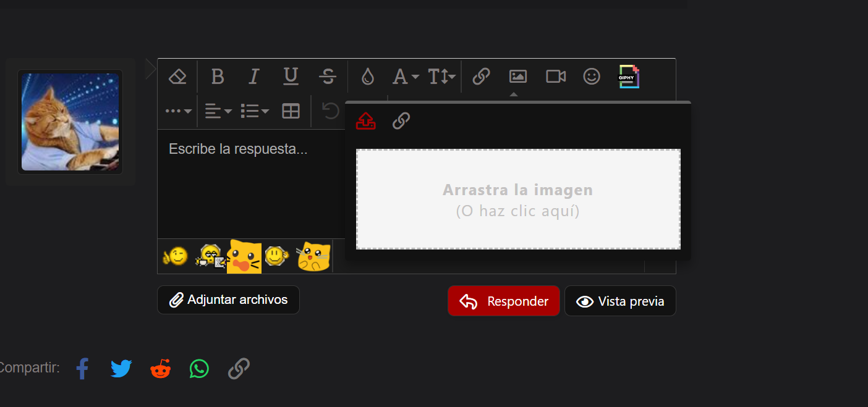Open the GIPHY gif picker
Image resolution: width=868 pixels, height=407 pixels.
pyautogui.click(x=629, y=77)
